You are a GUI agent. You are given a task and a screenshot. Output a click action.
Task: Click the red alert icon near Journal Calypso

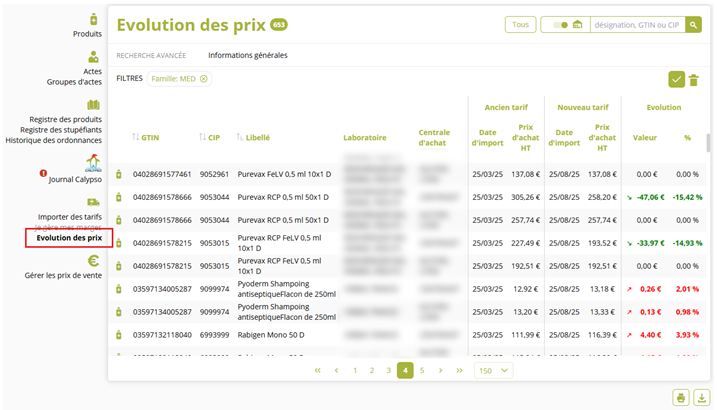43,173
